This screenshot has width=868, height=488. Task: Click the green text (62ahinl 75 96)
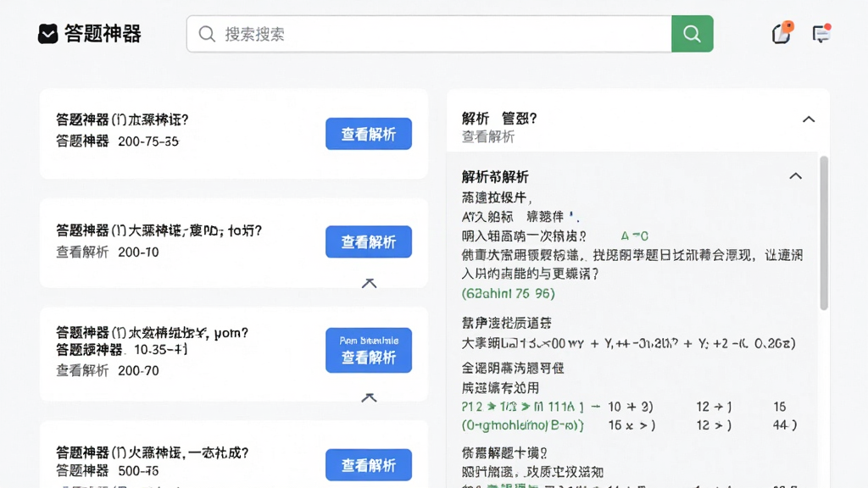(x=509, y=293)
